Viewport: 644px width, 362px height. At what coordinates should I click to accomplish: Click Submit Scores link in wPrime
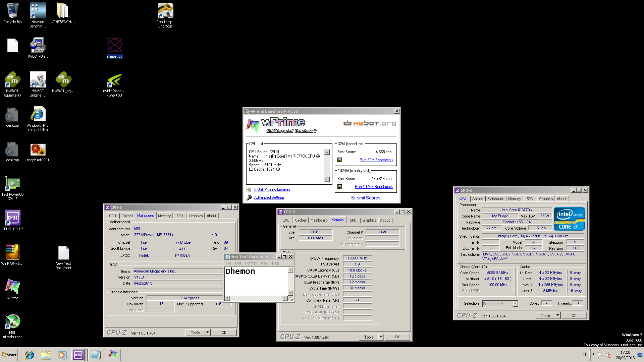point(366,198)
